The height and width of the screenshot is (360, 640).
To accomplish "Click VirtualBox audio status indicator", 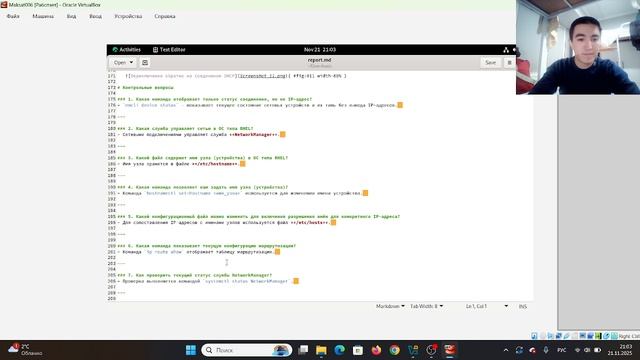I will coord(551,336).
